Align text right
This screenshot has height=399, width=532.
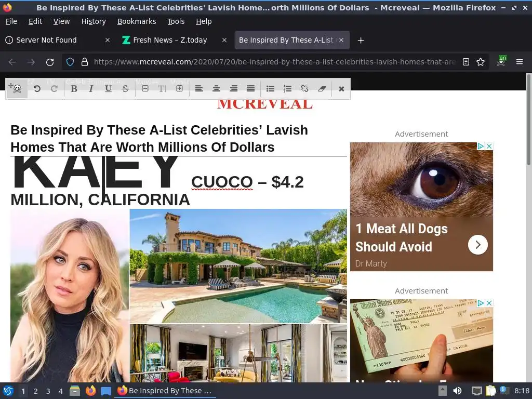[x=233, y=88]
